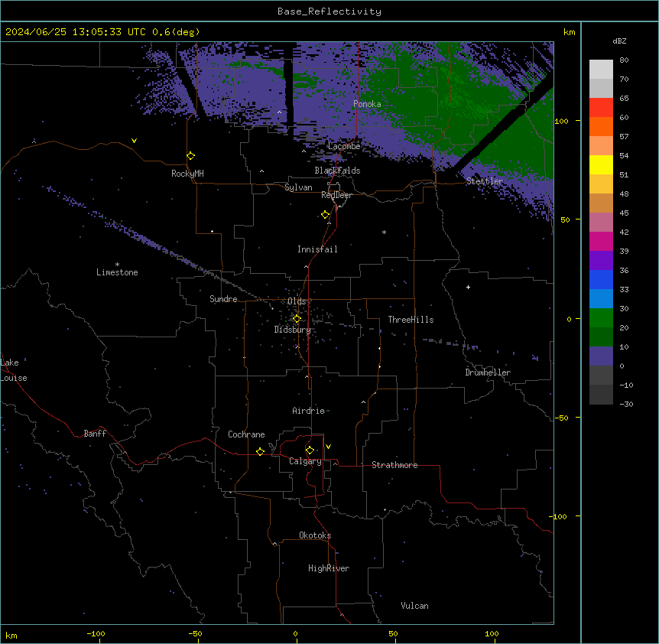659x644 pixels.
Task: Click the Olds city label
Action: point(297,301)
